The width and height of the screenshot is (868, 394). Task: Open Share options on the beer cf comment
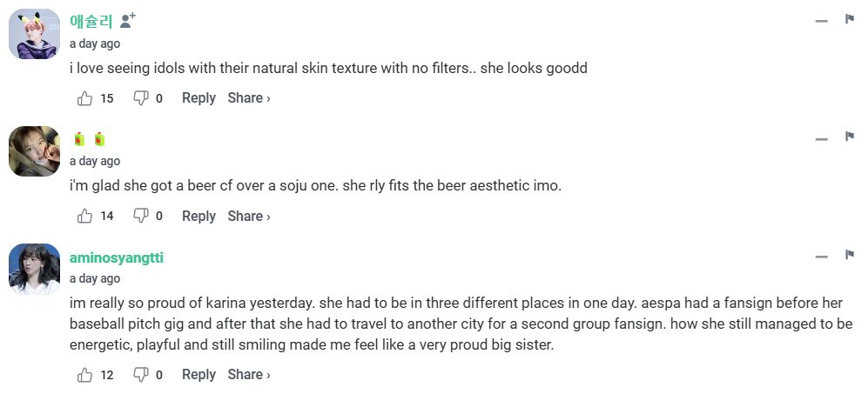pos(248,216)
